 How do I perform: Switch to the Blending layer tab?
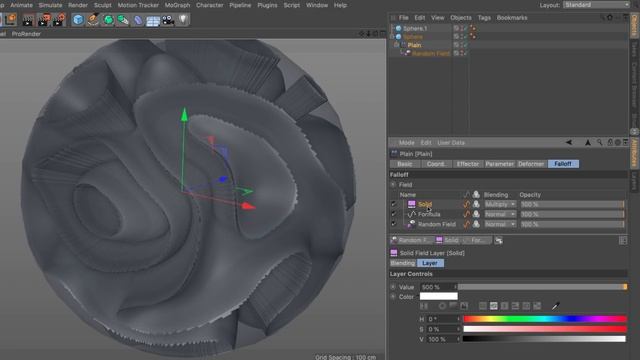point(403,263)
